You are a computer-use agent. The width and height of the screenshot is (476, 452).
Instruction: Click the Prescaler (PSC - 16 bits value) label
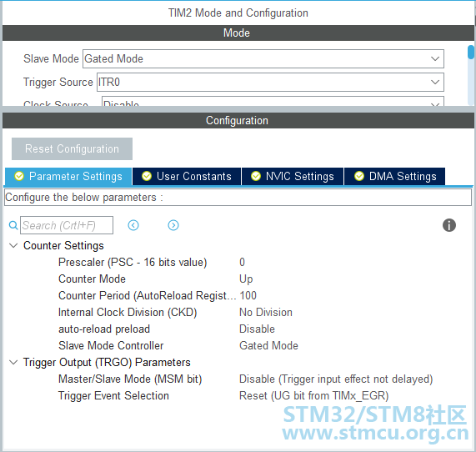133,262
